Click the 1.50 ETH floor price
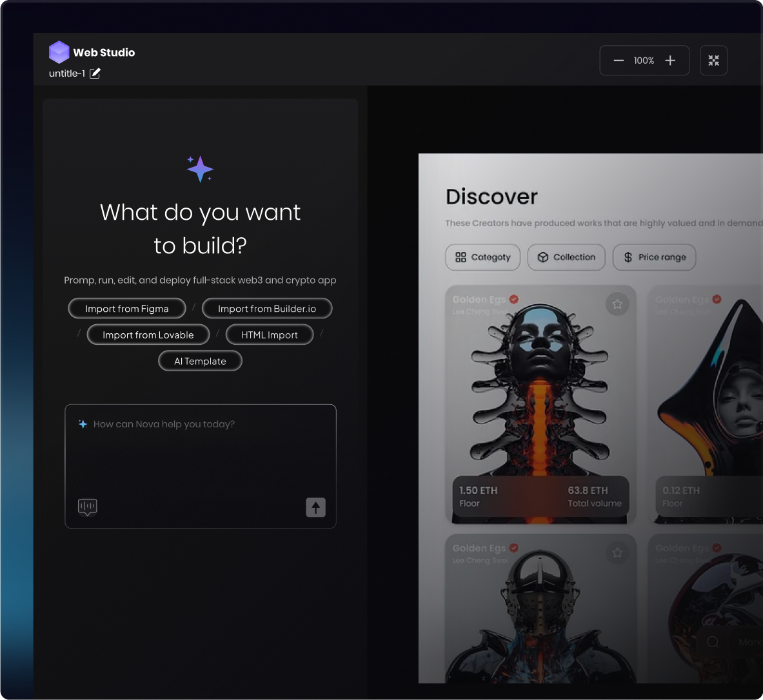This screenshot has width=763, height=700. 479,491
